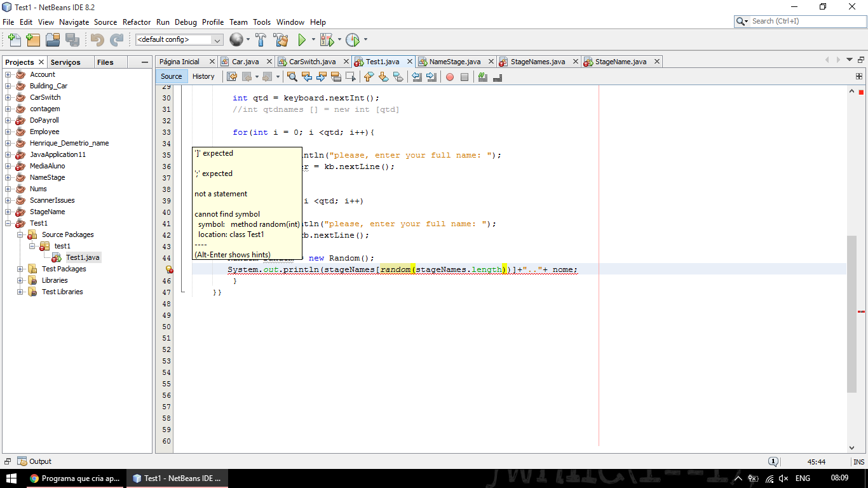
Task: Click the Save All disks icon
Action: [72, 40]
